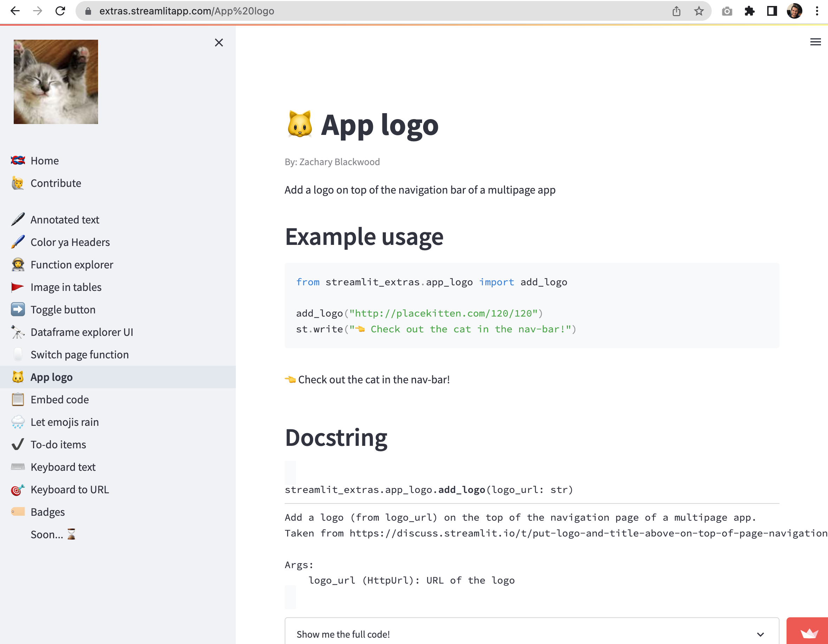Click the expander chevron arrow
Screen dimensions: 828x644
[760, 634]
